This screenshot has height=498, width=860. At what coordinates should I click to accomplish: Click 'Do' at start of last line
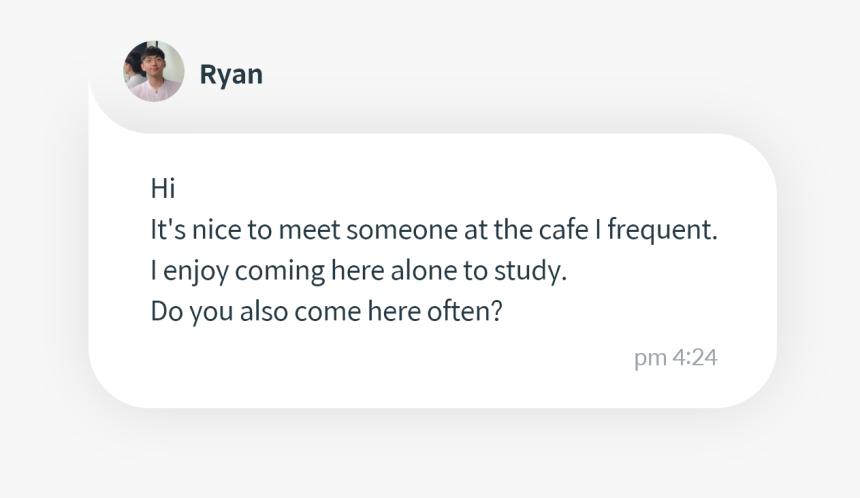coord(167,311)
